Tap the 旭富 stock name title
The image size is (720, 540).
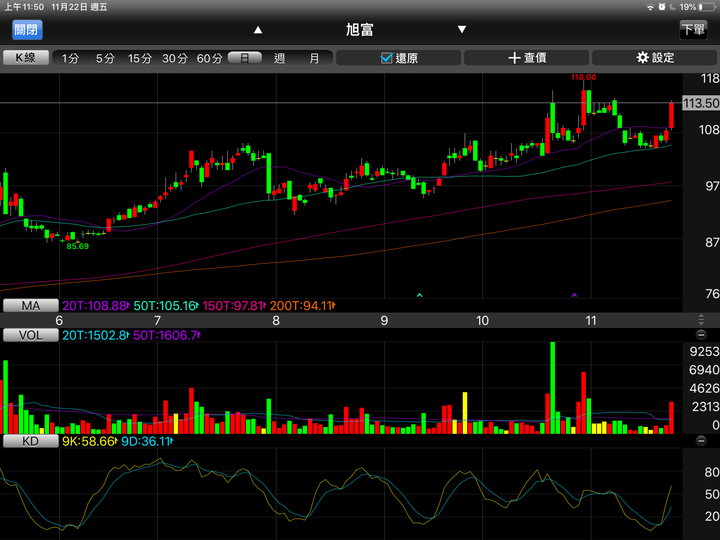pyautogui.click(x=360, y=30)
